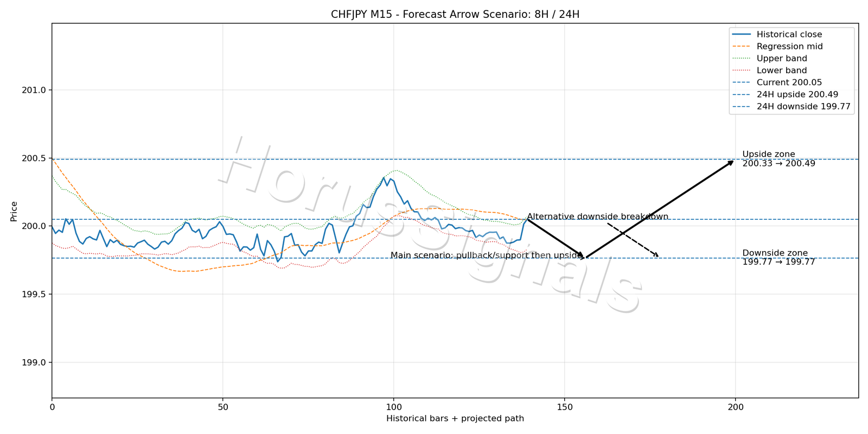Select the '24H upside 200.49' legend entry
The image size is (868, 434).
pyautogui.click(x=785, y=94)
